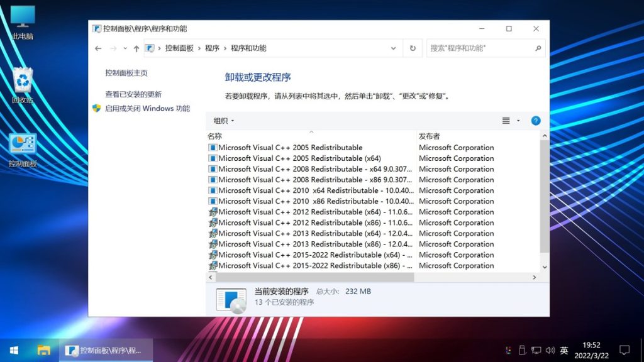Click 查看已安装的更新 link
This screenshot has width=644, height=362.
click(x=133, y=94)
